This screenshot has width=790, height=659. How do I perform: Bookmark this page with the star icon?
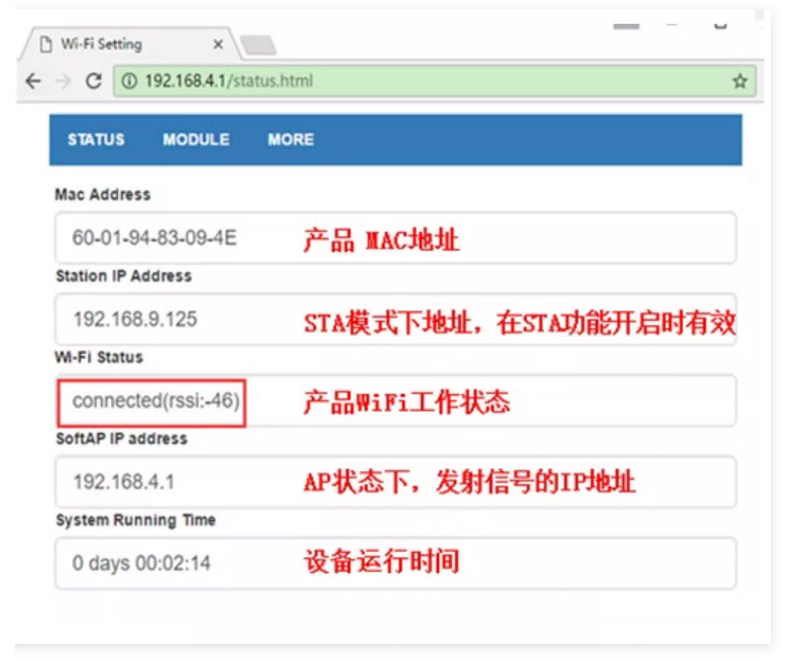(740, 81)
